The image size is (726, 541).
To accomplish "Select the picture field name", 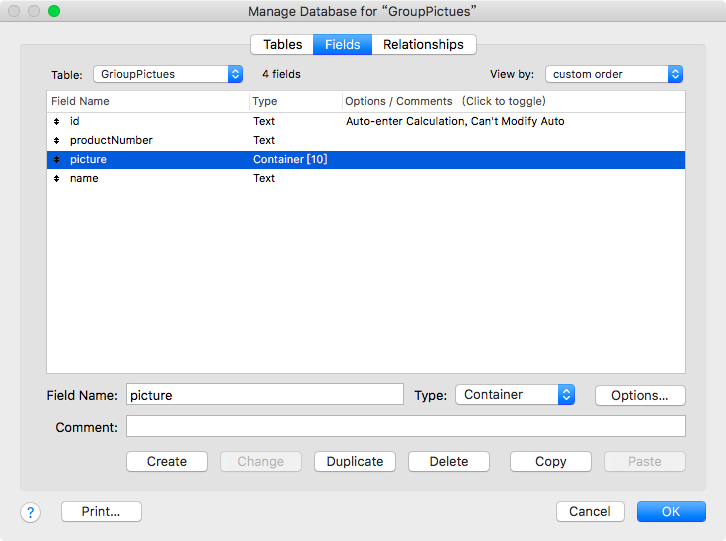I will [x=88, y=159].
